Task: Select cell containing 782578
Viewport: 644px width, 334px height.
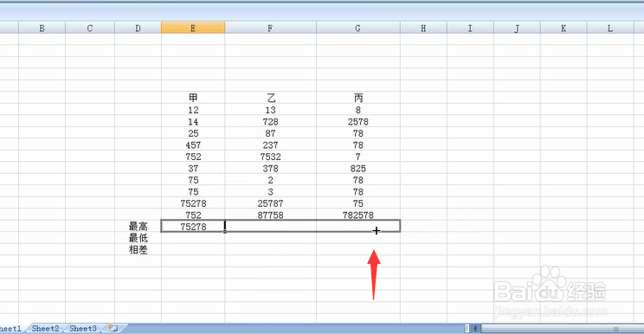Action: 358,215
